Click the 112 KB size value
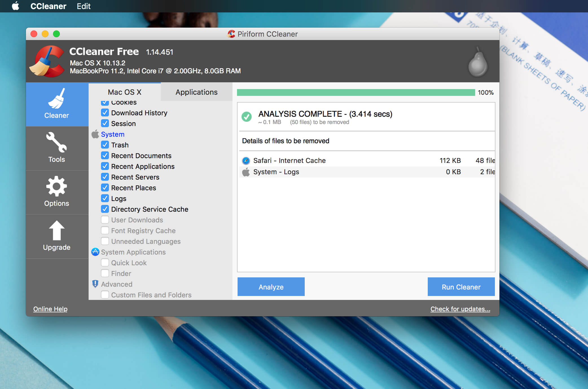This screenshot has height=389, width=588. 450,161
